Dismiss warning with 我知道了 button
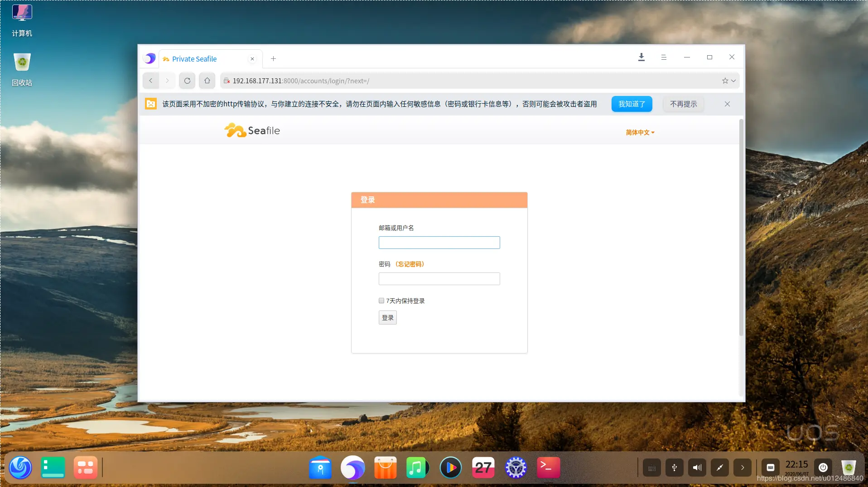This screenshot has height=487, width=868. tap(631, 104)
